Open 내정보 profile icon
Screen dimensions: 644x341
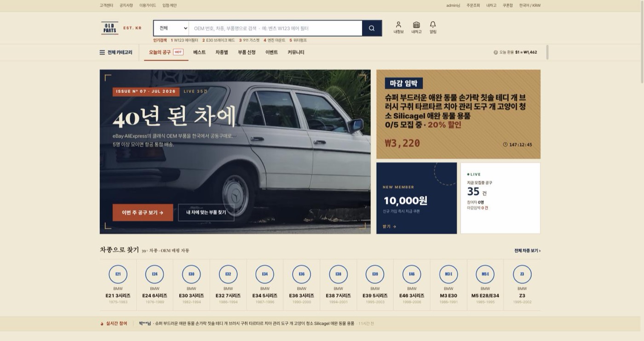pyautogui.click(x=398, y=28)
